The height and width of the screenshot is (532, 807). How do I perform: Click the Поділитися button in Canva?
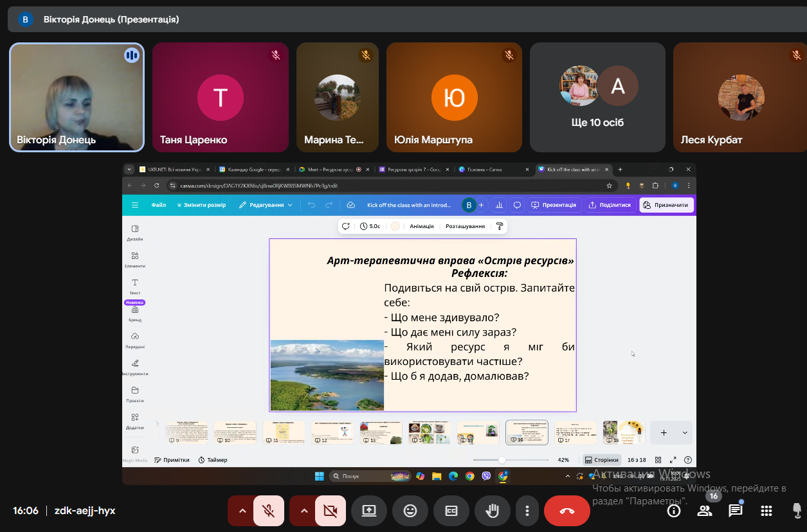610,205
